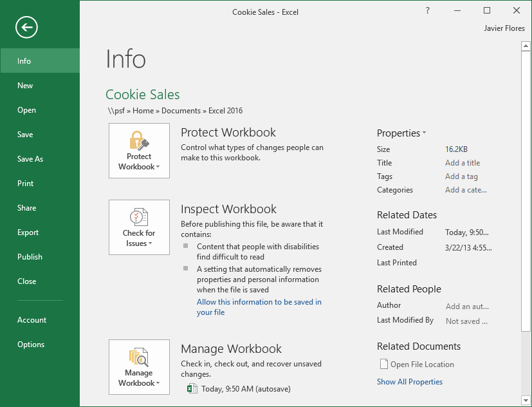Click the Show All Properties link
532x407 pixels.
pos(410,382)
